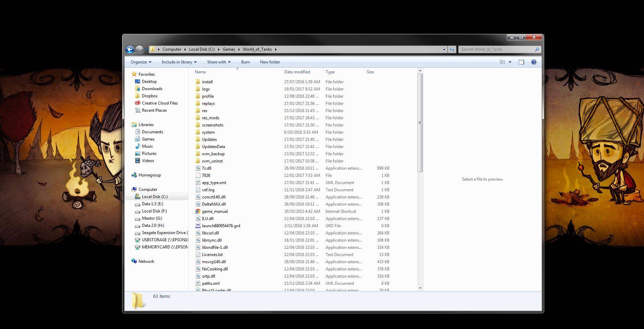Expand the Include in library dropdown

click(x=179, y=62)
